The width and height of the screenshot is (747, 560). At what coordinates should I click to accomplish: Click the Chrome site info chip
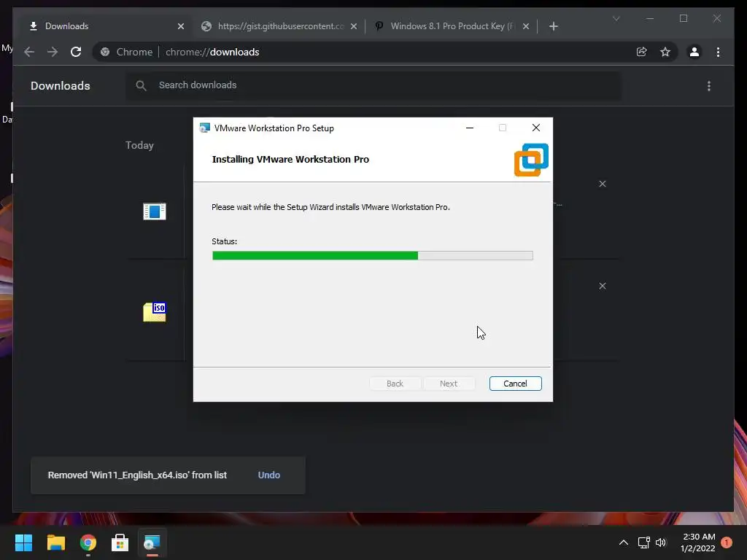(x=127, y=52)
